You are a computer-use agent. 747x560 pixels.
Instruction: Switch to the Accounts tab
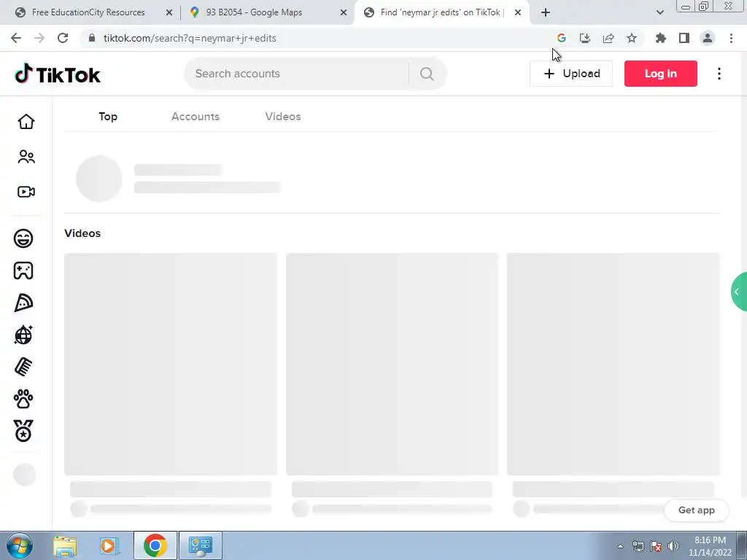196,117
